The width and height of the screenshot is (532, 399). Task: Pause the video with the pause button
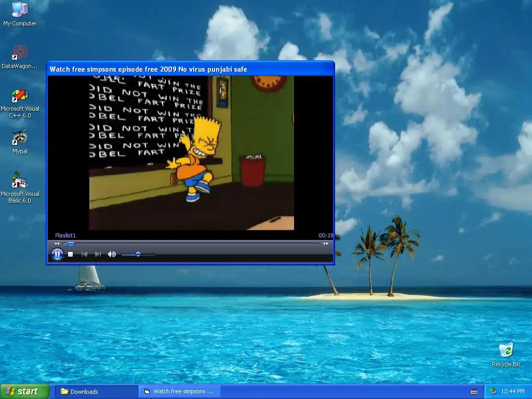tap(57, 254)
